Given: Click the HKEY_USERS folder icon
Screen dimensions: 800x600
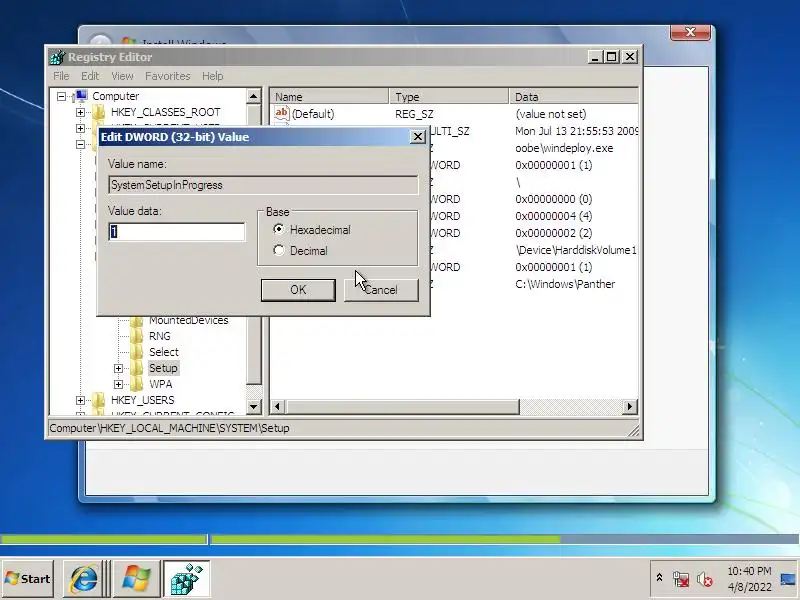Looking at the screenshot, I should (98, 400).
